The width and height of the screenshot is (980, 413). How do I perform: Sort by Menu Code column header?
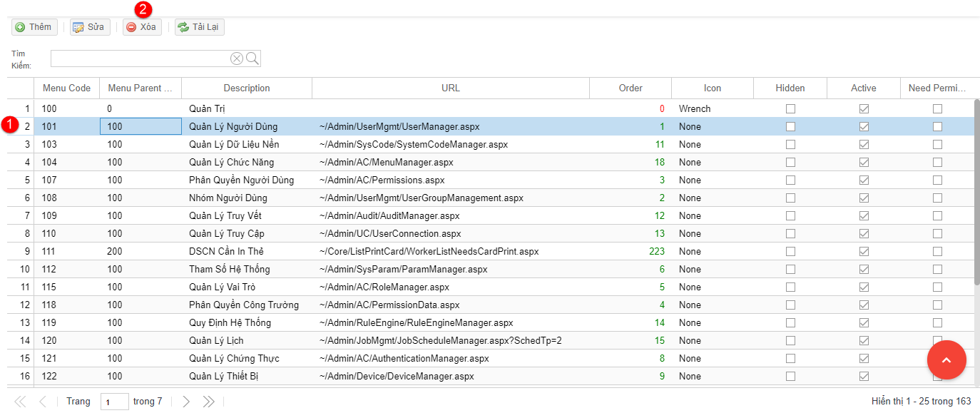click(66, 88)
